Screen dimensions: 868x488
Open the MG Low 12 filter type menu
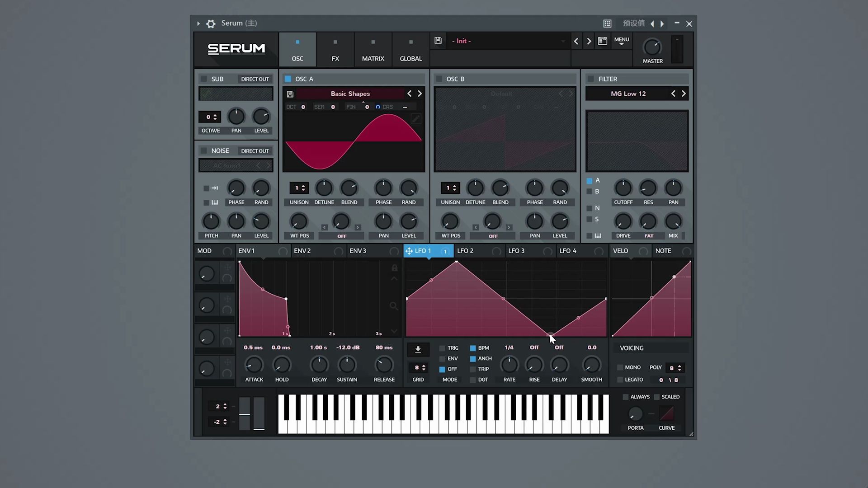pos(628,94)
